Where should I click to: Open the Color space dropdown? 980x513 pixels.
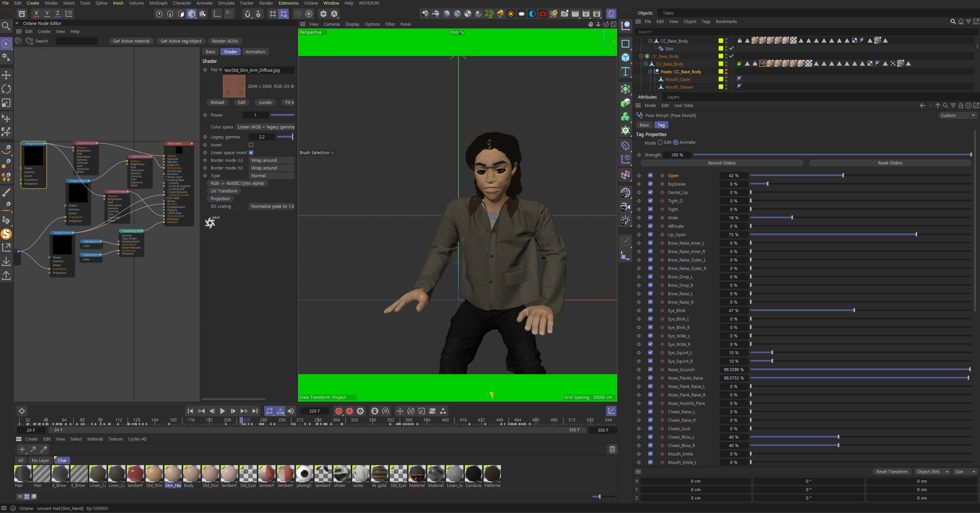(266, 127)
